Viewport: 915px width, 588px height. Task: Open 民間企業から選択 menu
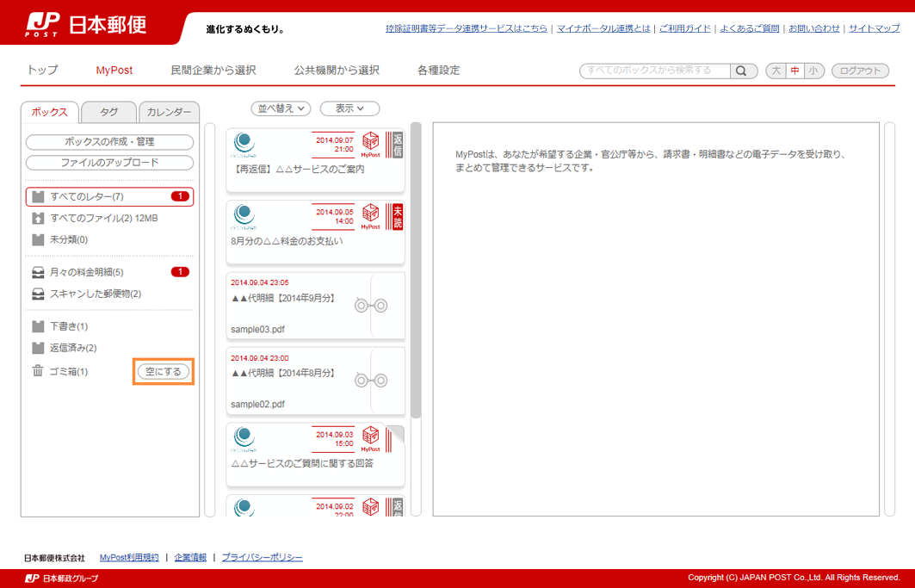tap(213, 70)
